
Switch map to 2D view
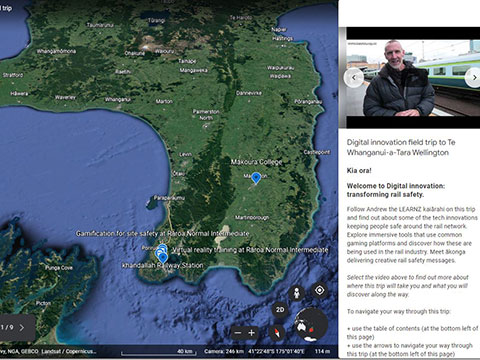[x=280, y=310]
